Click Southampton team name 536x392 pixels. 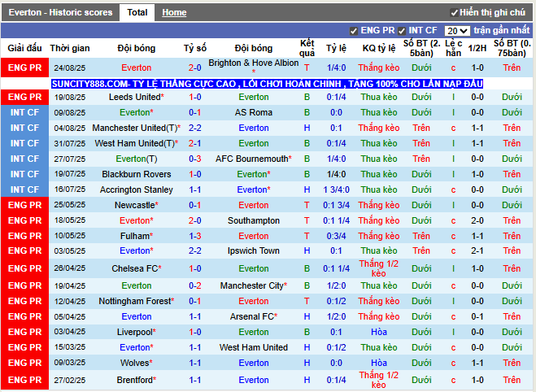coord(254,220)
